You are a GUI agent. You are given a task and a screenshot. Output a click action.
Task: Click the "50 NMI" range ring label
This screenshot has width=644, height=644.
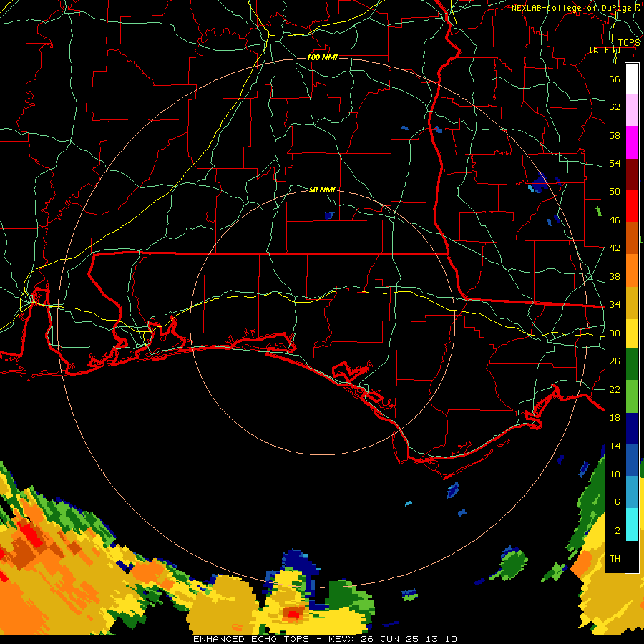(x=323, y=190)
